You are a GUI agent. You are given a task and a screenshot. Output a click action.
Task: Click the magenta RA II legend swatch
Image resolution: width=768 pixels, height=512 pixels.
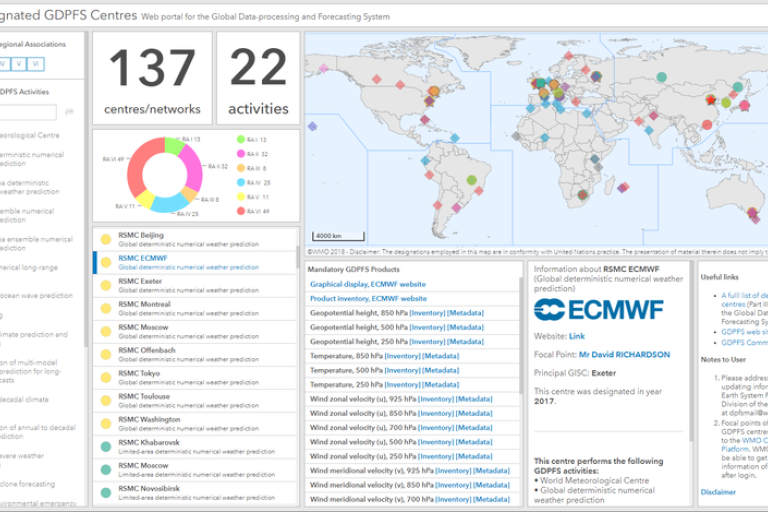click(x=240, y=154)
